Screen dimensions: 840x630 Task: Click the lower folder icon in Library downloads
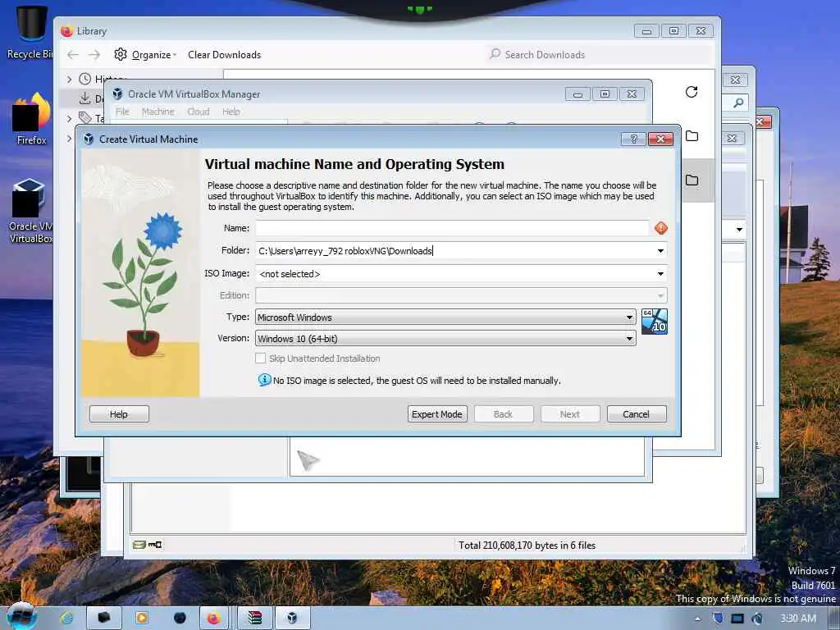[x=692, y=180]
